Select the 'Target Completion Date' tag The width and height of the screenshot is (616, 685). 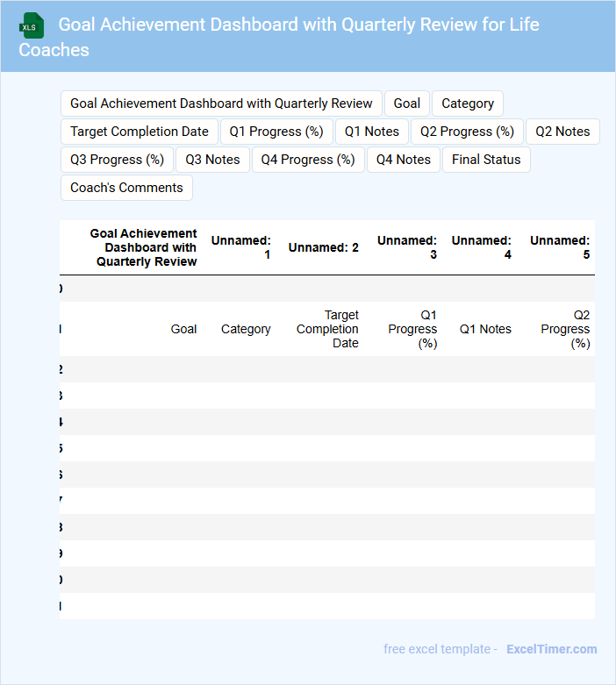click(140, 132)
